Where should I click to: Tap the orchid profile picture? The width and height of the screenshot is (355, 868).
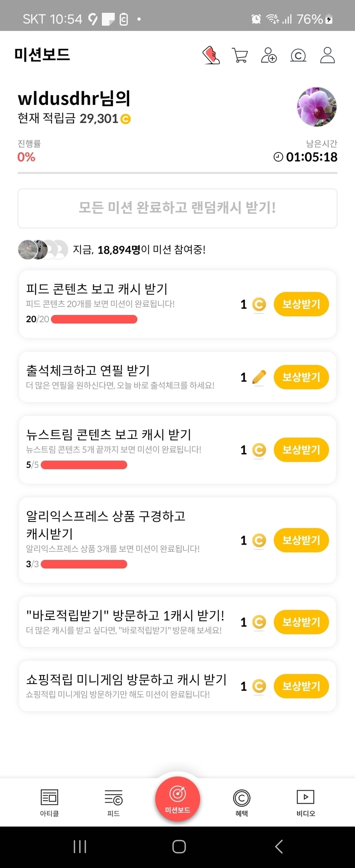317,107
